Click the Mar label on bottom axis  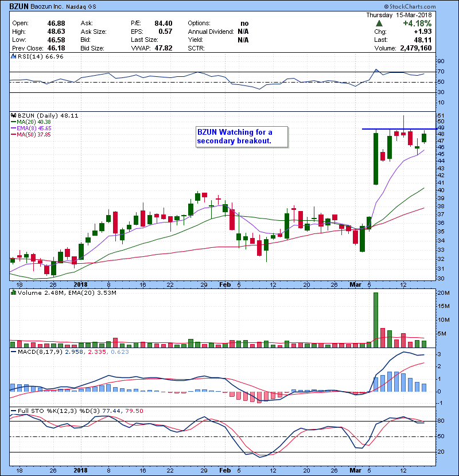[355, 470]
